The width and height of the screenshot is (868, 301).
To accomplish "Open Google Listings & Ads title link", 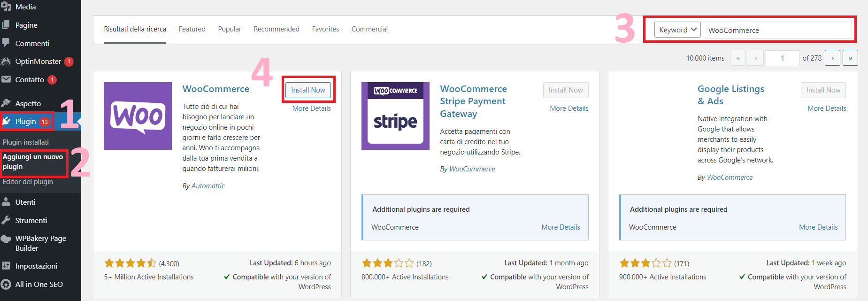I will [730, 95].
